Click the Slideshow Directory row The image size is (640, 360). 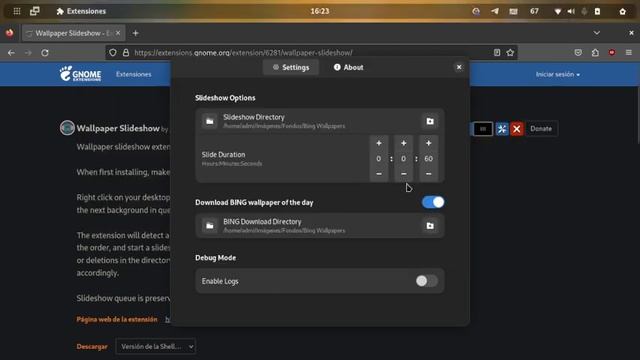tap(320, 121)
